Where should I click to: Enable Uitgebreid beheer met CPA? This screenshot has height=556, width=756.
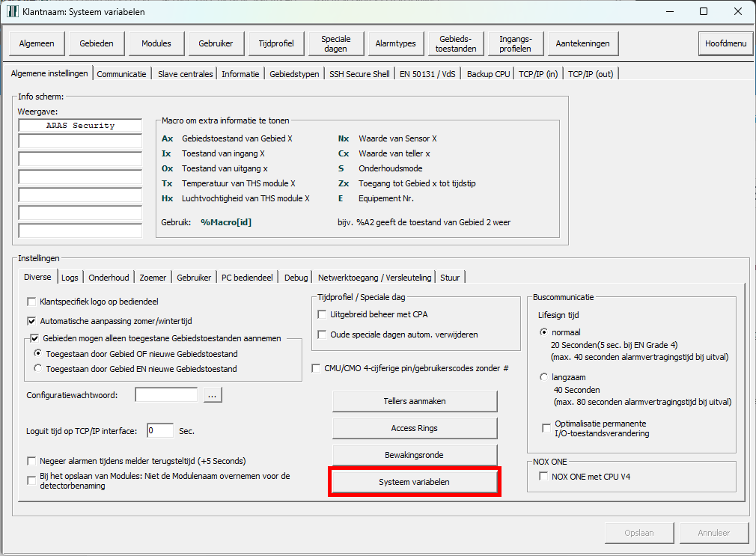[323, 314]
